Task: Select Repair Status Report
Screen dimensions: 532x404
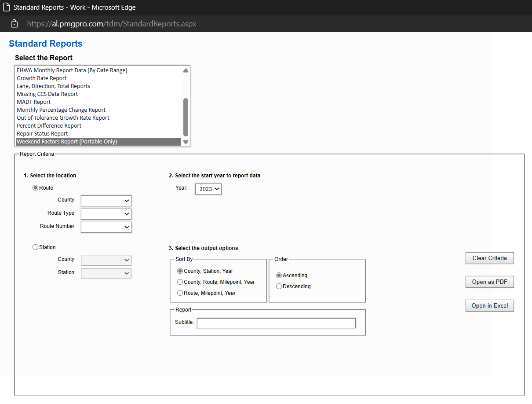Action: tap(98, 134)
